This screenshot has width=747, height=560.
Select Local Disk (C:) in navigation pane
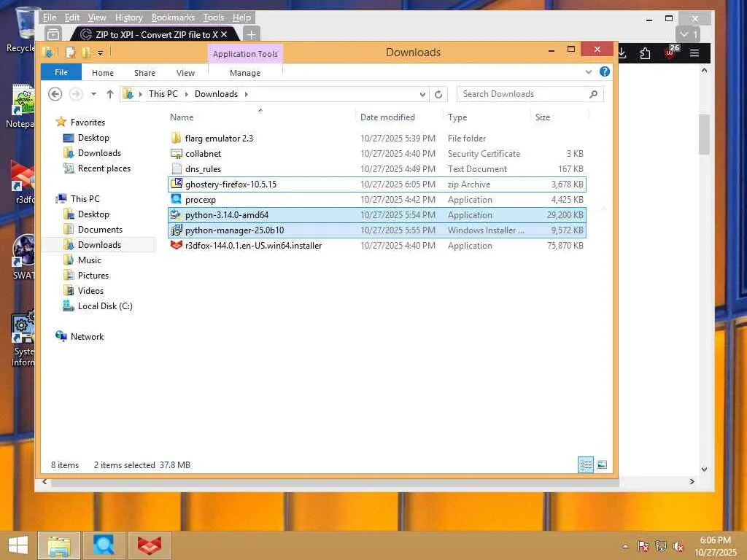click(105, 306)
